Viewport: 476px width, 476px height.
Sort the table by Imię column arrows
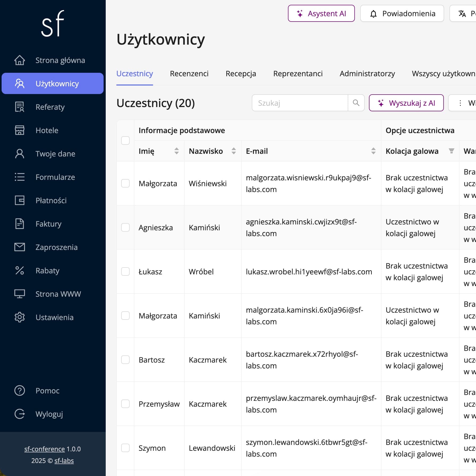pos(176,151)
